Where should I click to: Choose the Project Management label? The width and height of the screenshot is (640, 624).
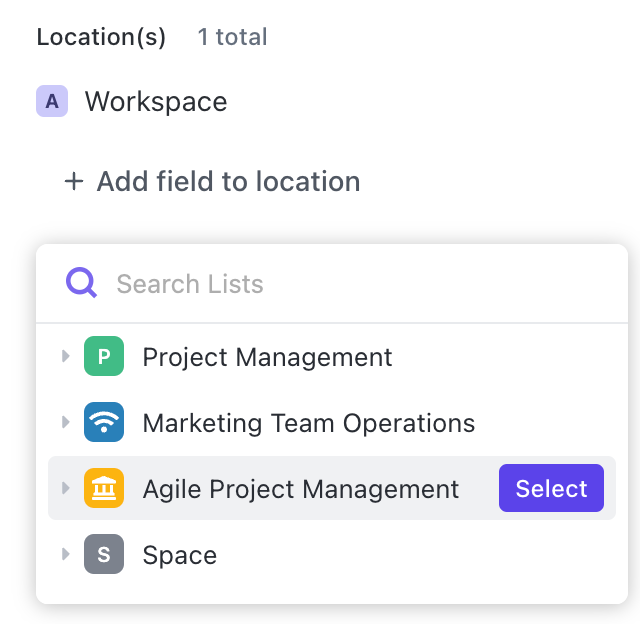pyautogui.click(x=267, y=357)
